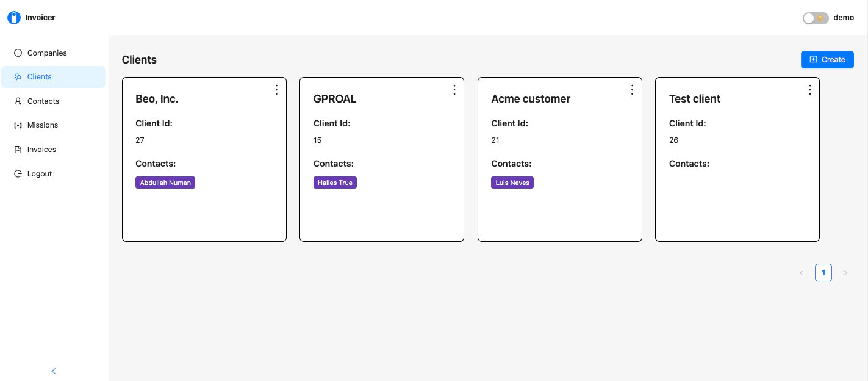Image resolution: width=868 pixels, height=381 pixels.
Task: Click the Abdullah Numan contact badge
Action: click(165, 182)
